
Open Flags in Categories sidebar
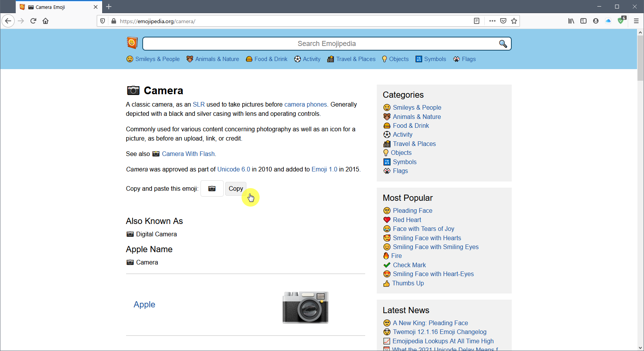400,171
